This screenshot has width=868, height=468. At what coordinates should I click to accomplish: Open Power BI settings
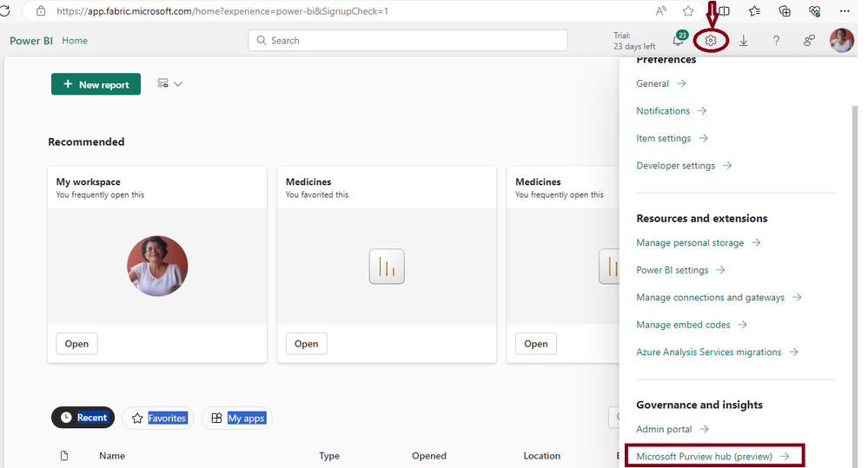click(681, 270)
